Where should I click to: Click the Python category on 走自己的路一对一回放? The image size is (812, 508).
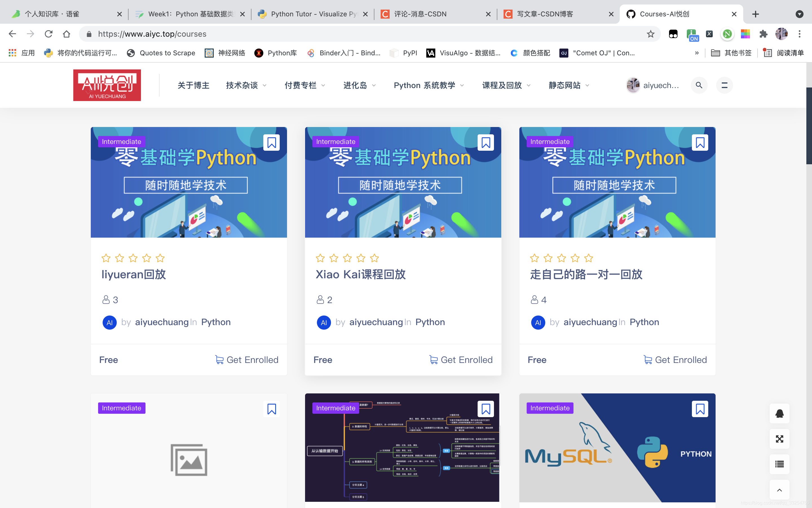tap(644, 322)
